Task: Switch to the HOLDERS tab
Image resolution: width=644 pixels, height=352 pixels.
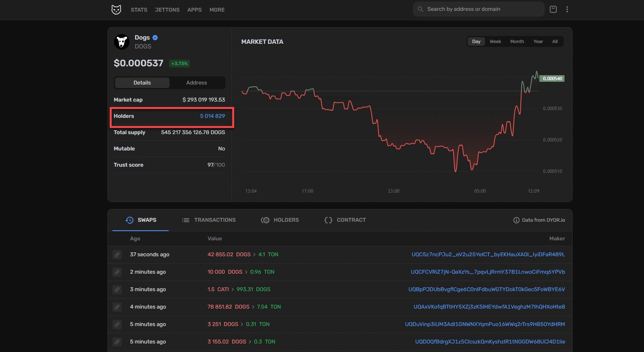Action: (x=280, y=220)
